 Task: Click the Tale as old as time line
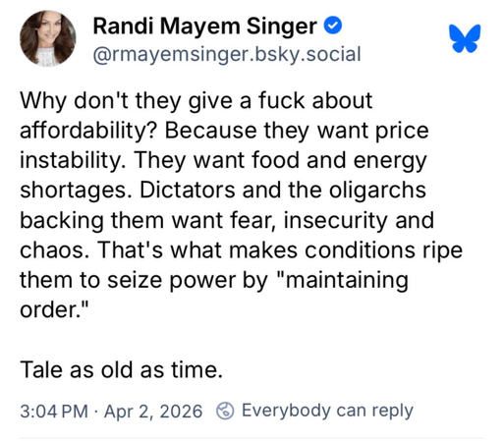coord(121,370)
